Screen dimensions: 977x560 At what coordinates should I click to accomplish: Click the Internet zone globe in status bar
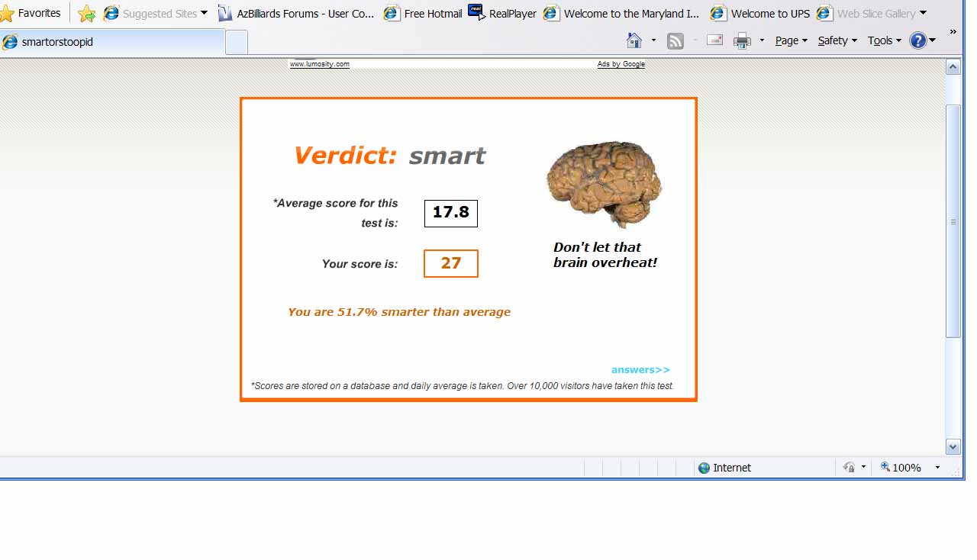point(704,468)
